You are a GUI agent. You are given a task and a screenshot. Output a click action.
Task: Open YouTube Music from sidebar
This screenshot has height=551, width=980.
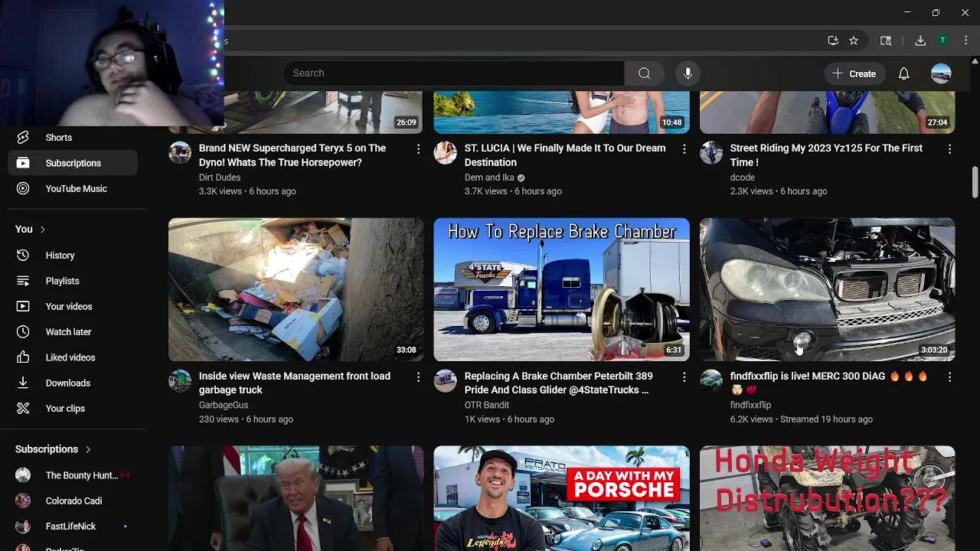click(73, 188)
